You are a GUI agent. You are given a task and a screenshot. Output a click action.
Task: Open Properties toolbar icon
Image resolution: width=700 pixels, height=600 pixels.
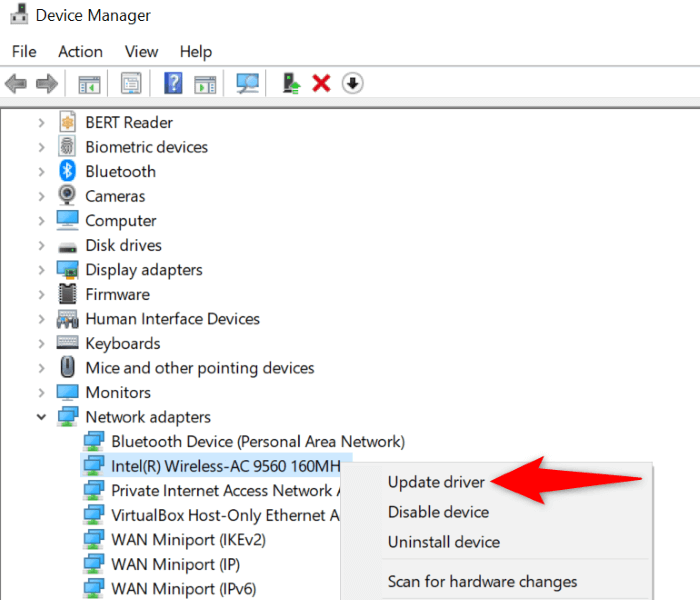[131, 83]
